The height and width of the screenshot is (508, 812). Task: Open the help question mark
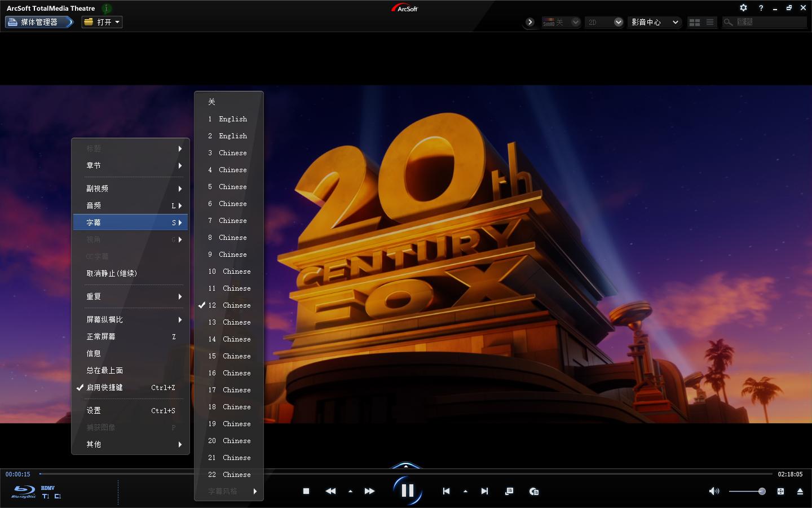(x=761, y=8)
